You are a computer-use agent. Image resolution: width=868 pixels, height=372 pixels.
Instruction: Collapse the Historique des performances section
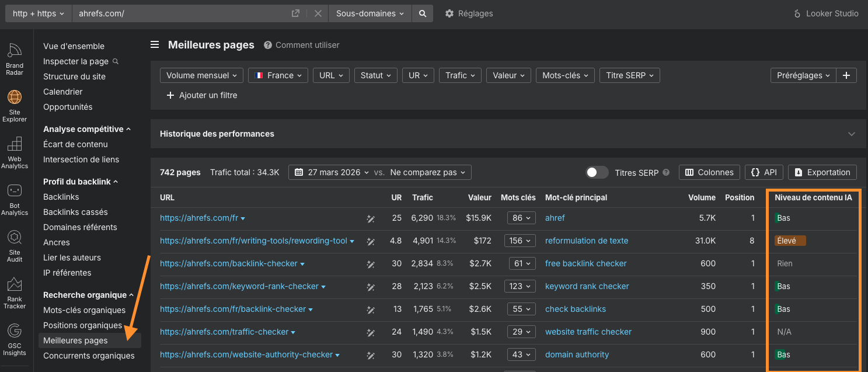tap(852, 133)
